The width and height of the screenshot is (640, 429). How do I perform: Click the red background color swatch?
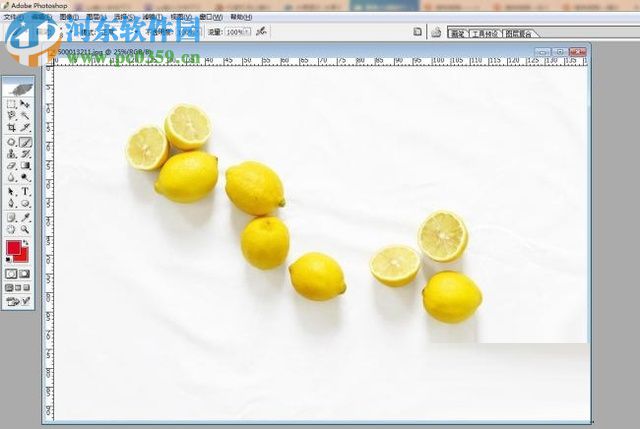pos(23,258)
